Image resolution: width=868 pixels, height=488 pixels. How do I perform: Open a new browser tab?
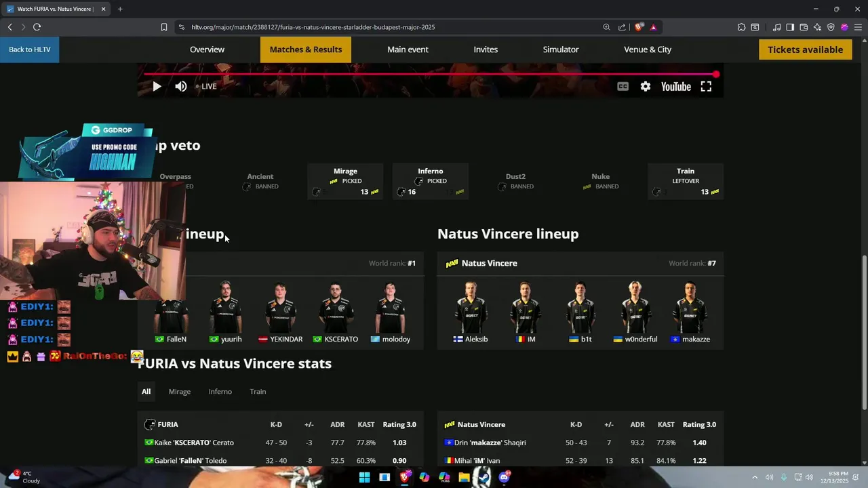tap(120, 9)
